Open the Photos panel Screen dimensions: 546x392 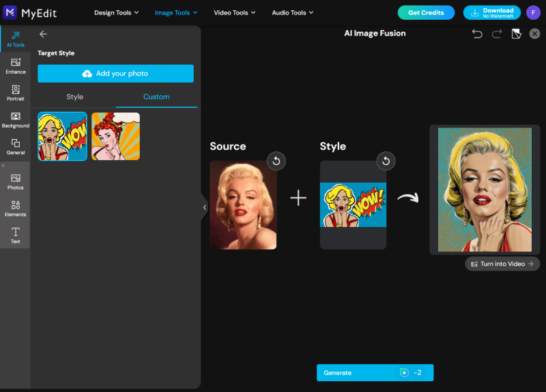(15, 182)
